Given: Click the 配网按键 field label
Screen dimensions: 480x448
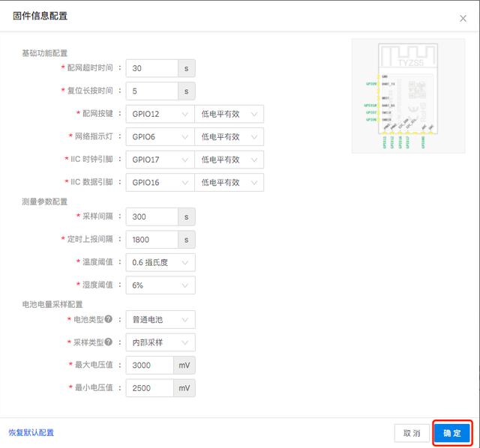Looking at the screenshot, I should point(97,113).
